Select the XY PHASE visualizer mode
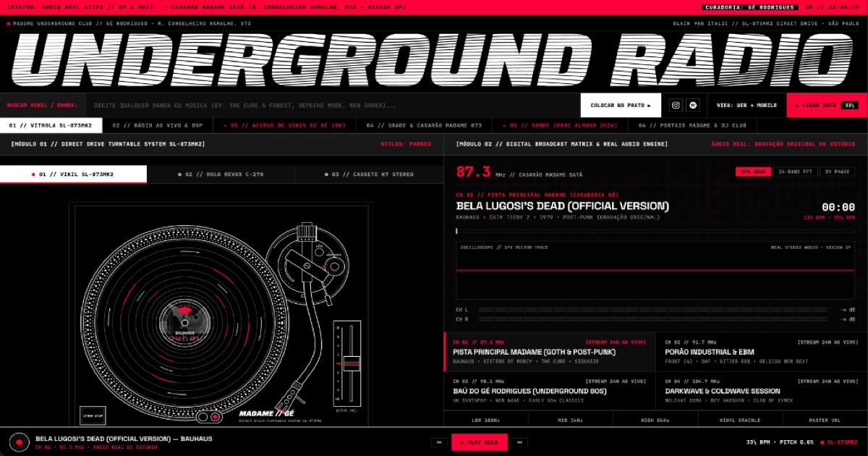The image size is (868, 456). coord(837,172)
